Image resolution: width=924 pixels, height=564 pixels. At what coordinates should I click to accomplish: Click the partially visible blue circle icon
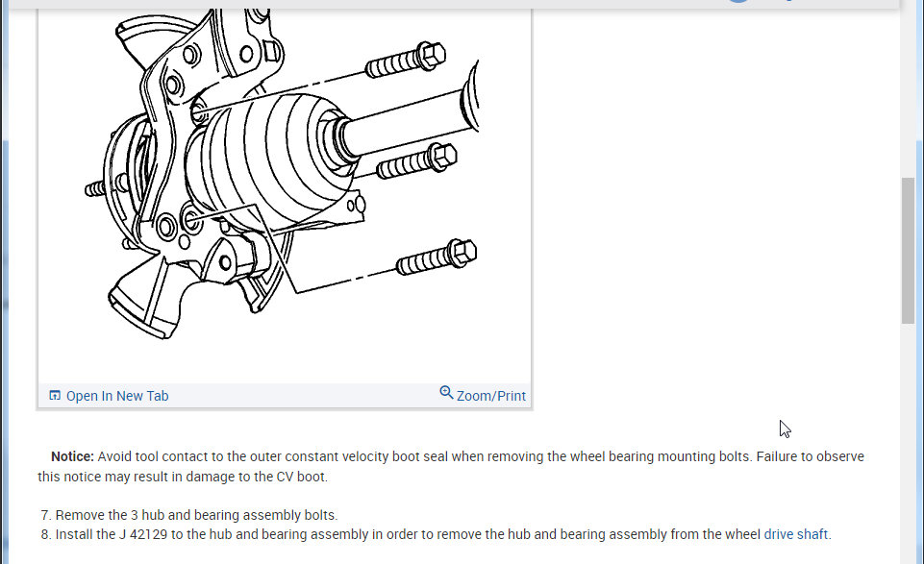(x=738, y=1)
